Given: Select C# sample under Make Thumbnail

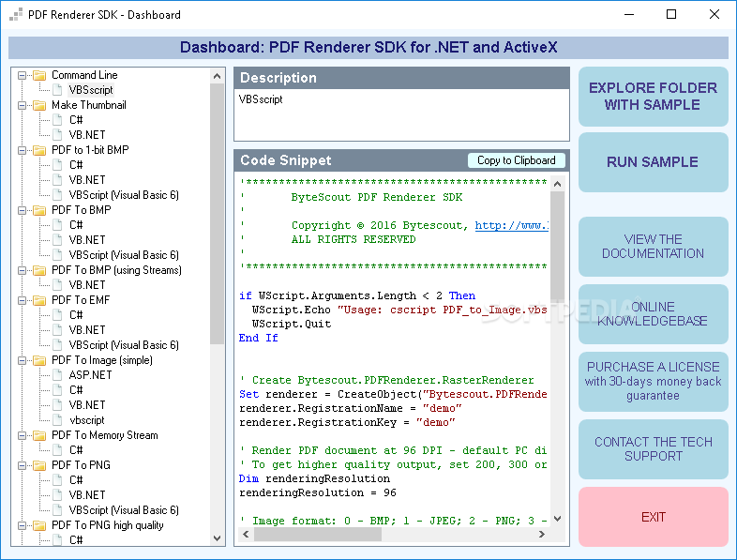Looking at the screenshot, I should coord(76,120).
